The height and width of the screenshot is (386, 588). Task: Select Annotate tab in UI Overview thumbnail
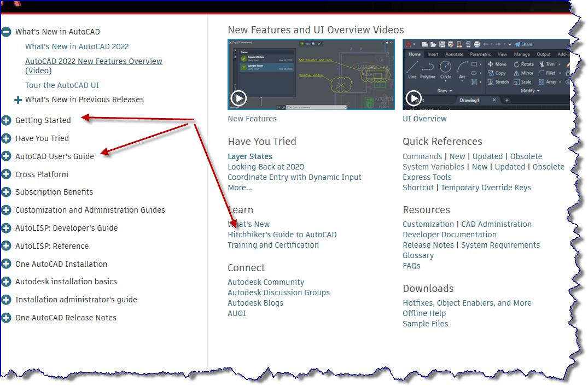[x=454, y=54]
